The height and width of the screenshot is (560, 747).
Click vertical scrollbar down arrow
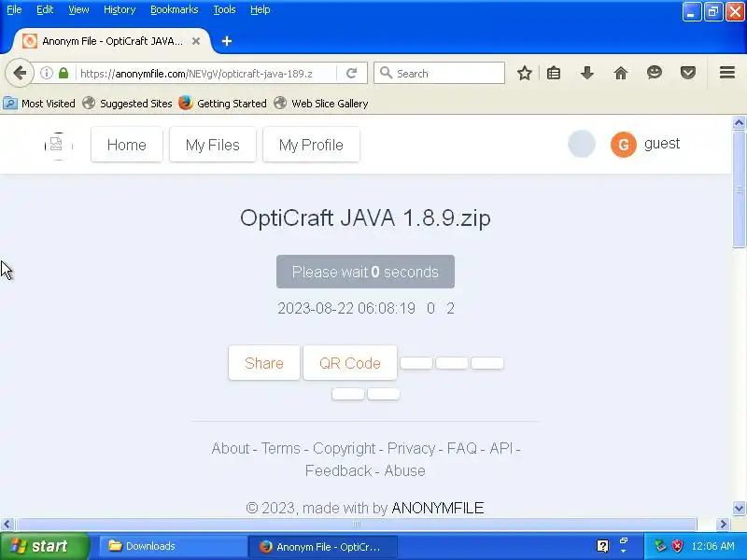[x=739, y=508]
